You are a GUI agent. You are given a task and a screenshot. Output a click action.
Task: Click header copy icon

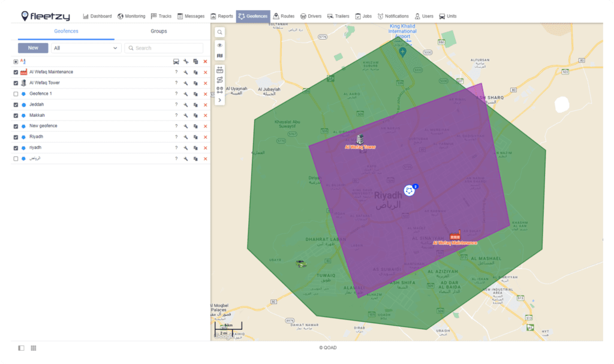tap(195, 62)
